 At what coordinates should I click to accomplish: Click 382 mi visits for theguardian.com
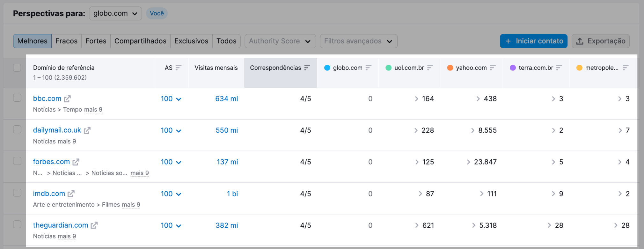[x=227, y=225]
